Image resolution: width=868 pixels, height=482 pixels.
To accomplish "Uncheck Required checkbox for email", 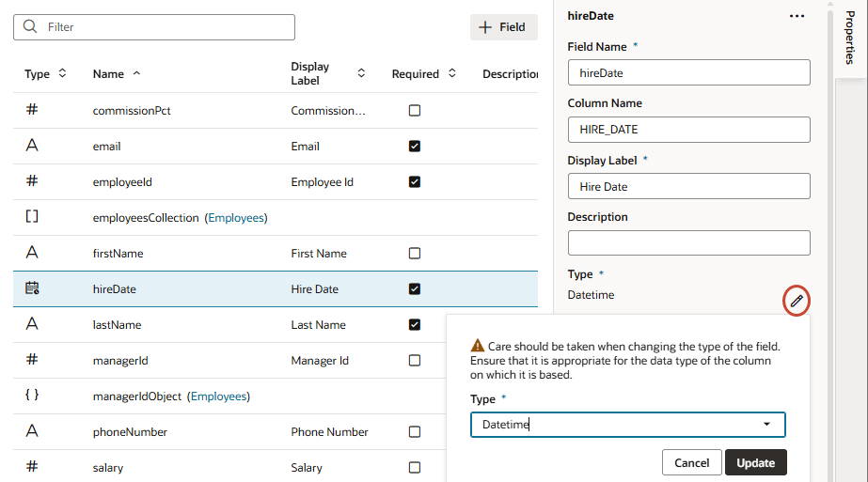I will coord(415,146).
